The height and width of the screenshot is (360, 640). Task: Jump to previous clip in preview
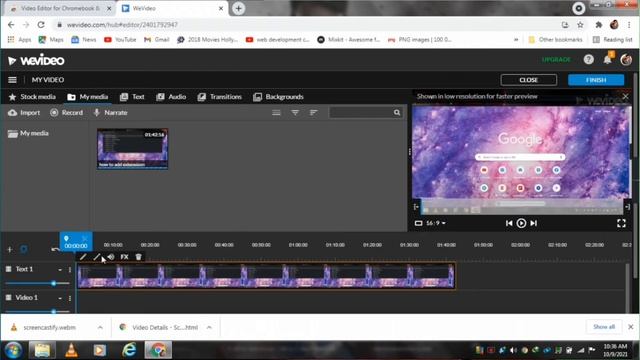point(509,223)
